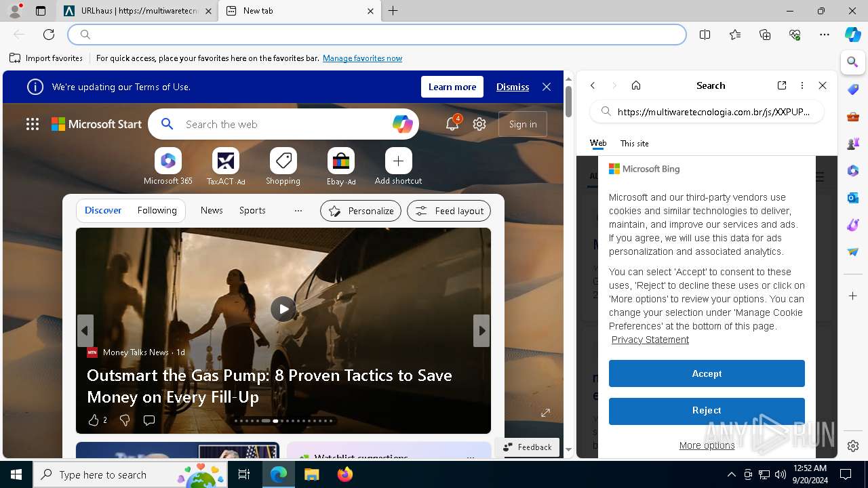Open sidebar pane more options dots
Screen dimensions: 868x488
click(x=802, y=85)
